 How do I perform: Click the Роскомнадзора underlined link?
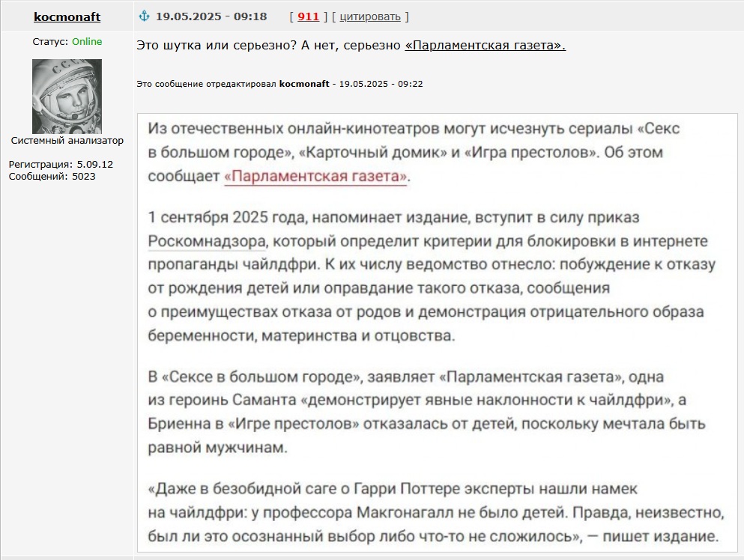pyautogui.click(x=207, y=241)
